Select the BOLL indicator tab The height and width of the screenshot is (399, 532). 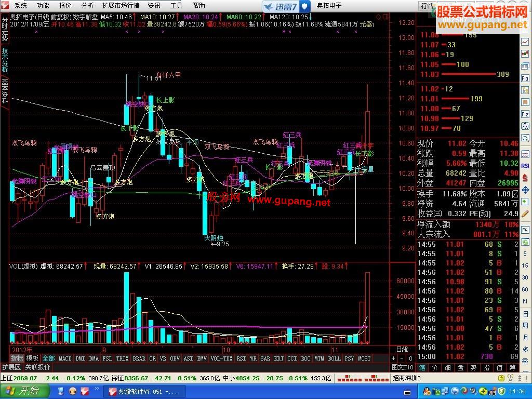tap(334, 358)
